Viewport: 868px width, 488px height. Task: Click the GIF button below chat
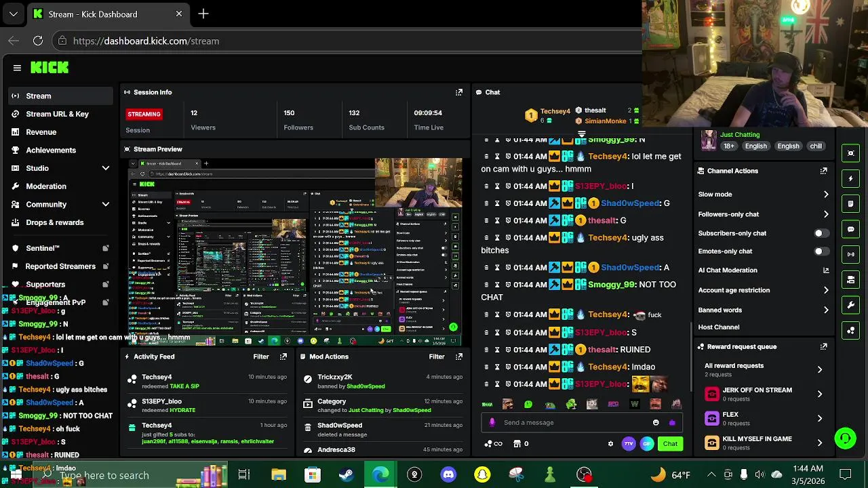(x=646, y=444)
